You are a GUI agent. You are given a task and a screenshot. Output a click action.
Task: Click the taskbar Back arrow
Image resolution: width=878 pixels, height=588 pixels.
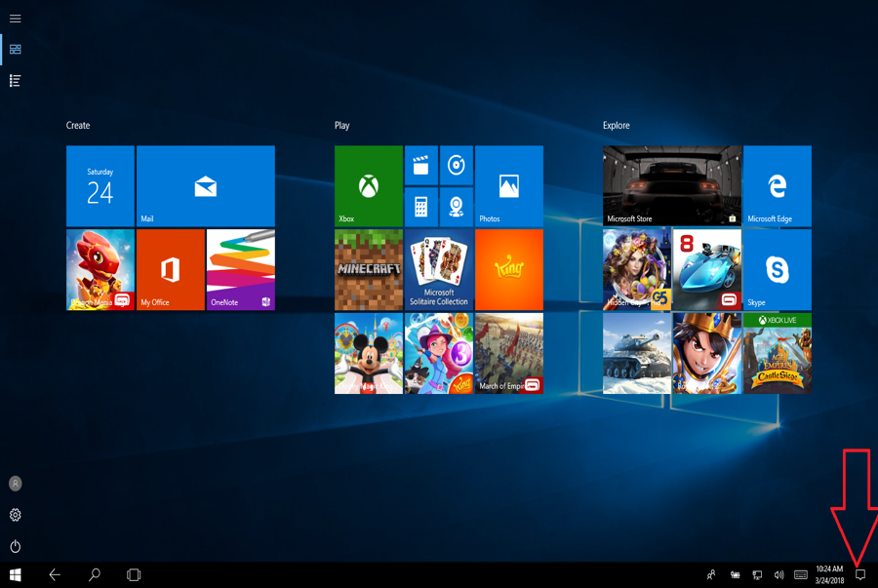[55, 574]
